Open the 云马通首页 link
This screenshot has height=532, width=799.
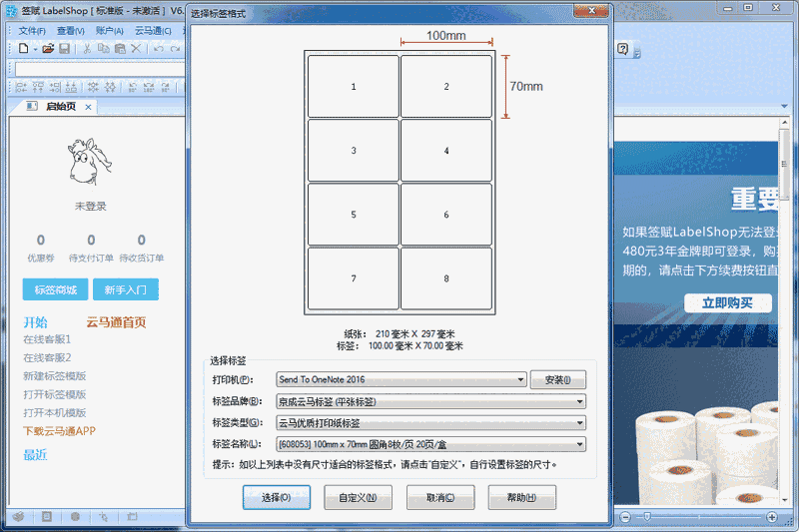click(116, 322)
